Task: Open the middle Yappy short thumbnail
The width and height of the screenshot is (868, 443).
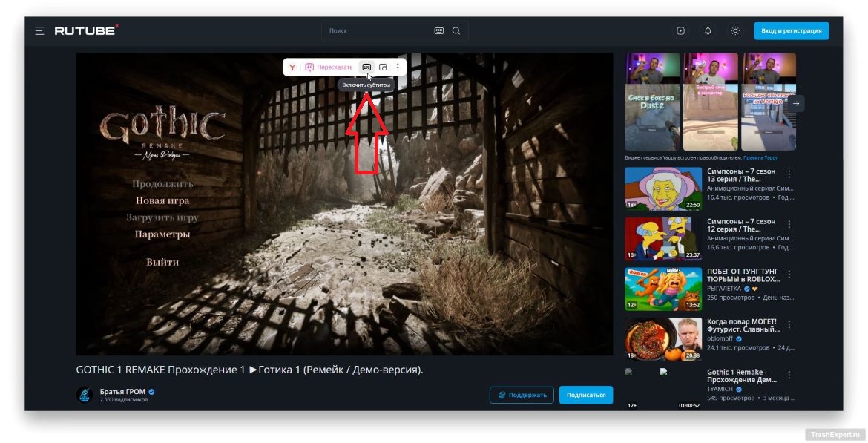Action: click(x=711, y=102)
